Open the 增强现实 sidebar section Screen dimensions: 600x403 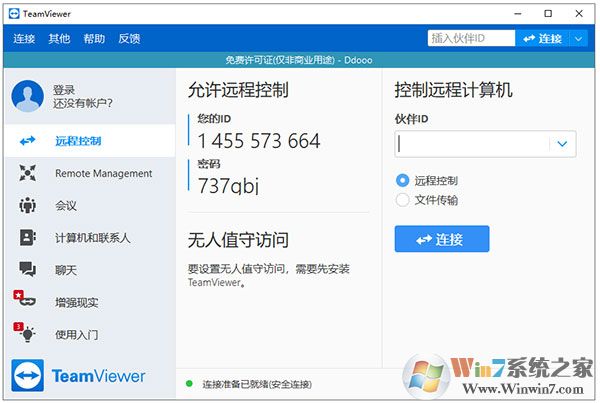tap(90, 302)
